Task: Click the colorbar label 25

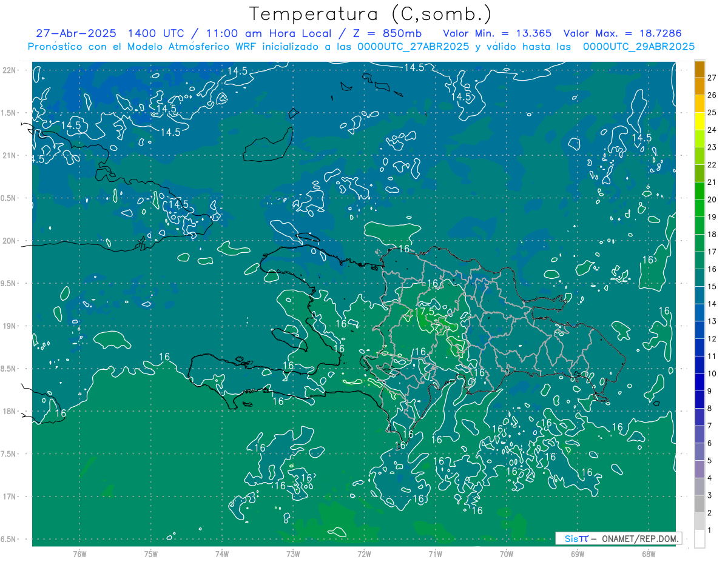Action: pos(712,112)
